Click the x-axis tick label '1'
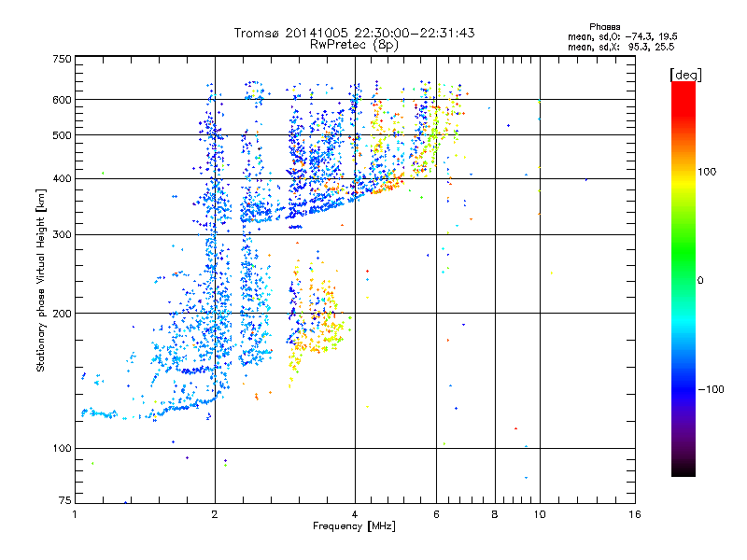 click(75, 514)
